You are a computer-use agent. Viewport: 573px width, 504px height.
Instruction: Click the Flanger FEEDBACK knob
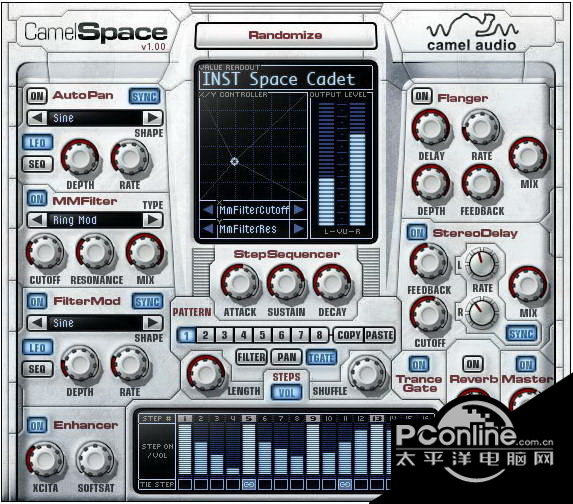coord(481,183)
